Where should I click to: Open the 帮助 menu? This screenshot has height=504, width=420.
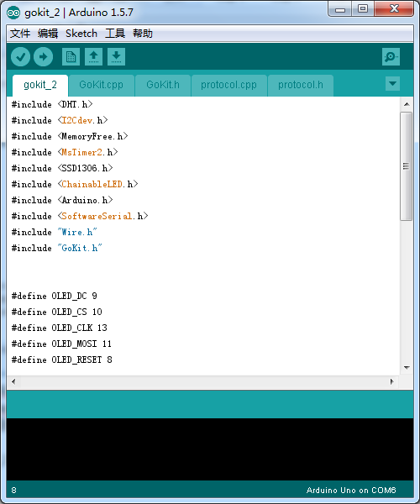[143, 34]
